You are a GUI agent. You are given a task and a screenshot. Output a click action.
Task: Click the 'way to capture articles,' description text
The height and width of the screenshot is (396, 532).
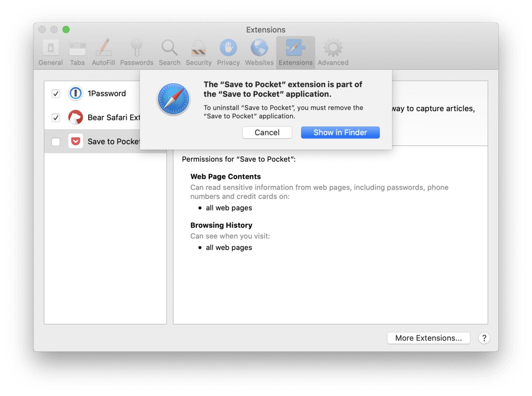click(433, 109)
